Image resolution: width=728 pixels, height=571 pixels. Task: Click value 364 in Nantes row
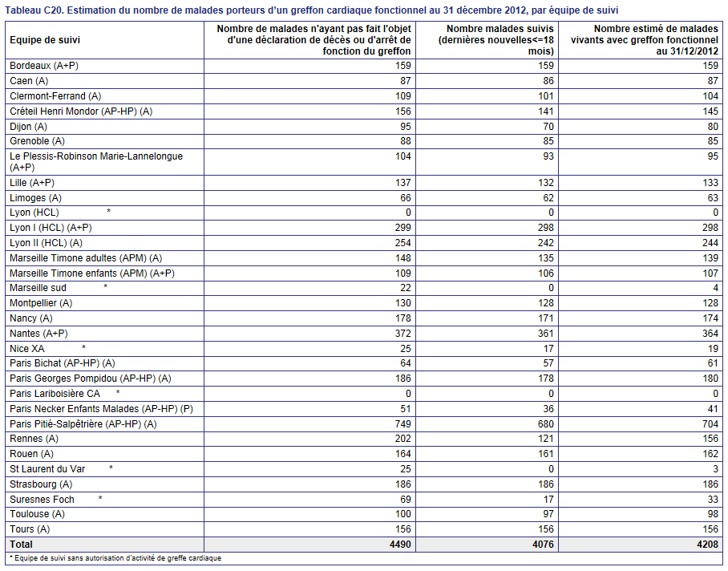point(710,334)
